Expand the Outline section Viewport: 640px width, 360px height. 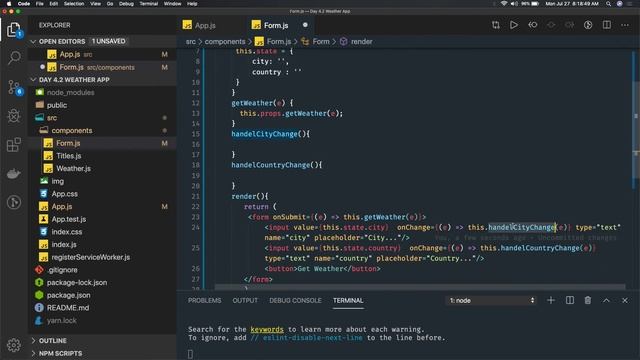[x=33, y=340]
